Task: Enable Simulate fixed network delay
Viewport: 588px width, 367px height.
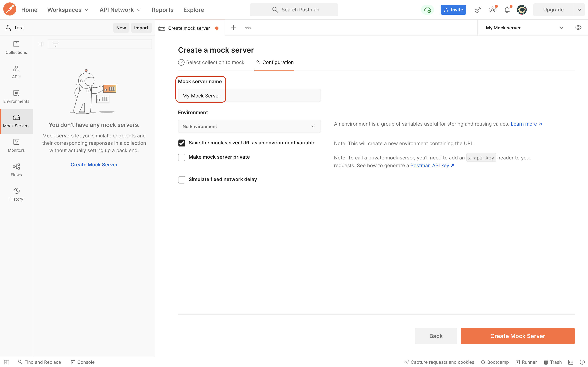Action: pyautogui.click(x=182, y=180)
